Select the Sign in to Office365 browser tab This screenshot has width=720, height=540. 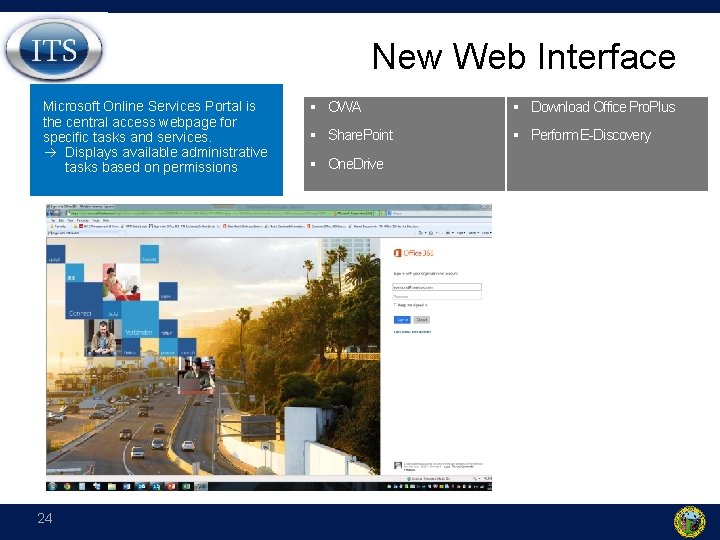click(83, 233)
